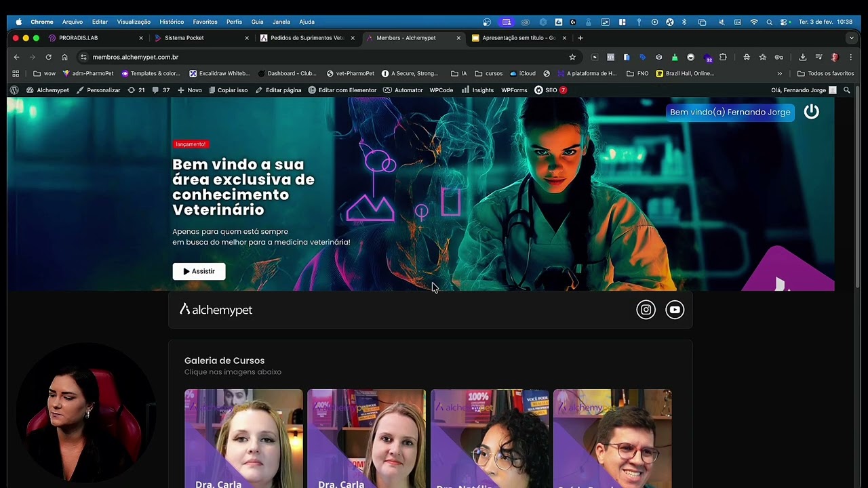868x488 pixels.
Task: Open the vet-PharmoPet bookmark
Action: click(x=351, y=73)
